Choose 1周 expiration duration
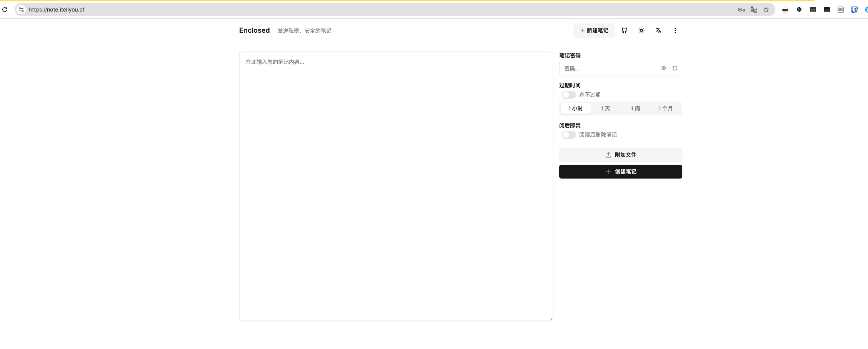This screenshot has width=868, height=349. [635, 109]
